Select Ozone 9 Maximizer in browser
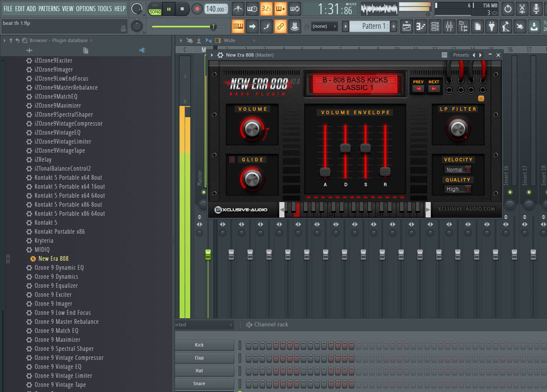 pyautogui.click(x=57, y=340)
